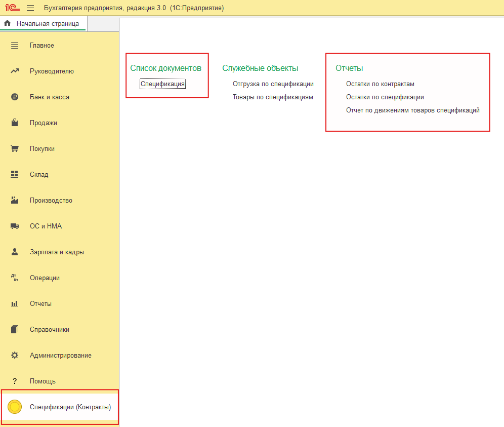Click the Помощь question mark icon

(x=15, y=381)
